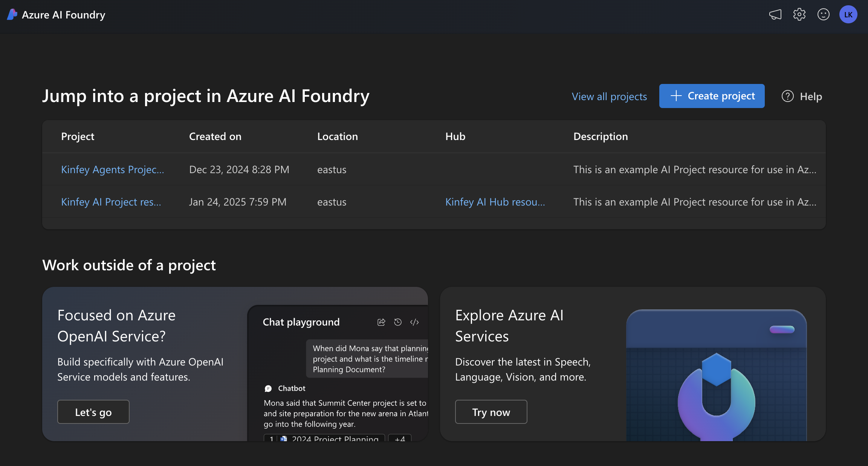Open the Kinfey AI Hub resource link

[x=495, y=202]
